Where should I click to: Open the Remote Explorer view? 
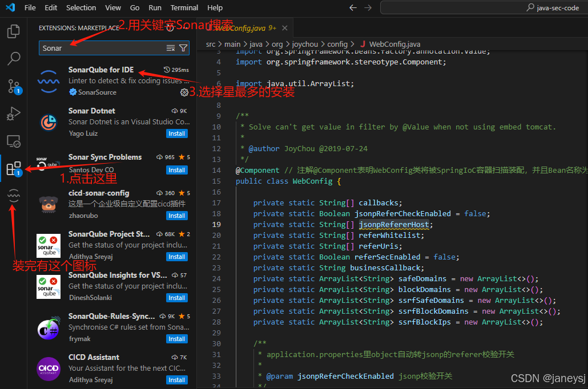[x=14, y=141]
